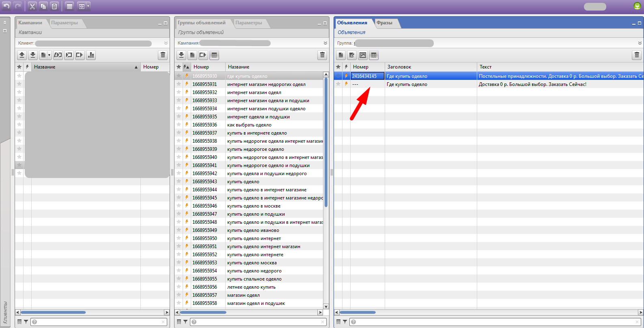The width and height of the screenshot is (644, 328).
Task: Click the image icon in Объявления toolbar
Action: 363,55
